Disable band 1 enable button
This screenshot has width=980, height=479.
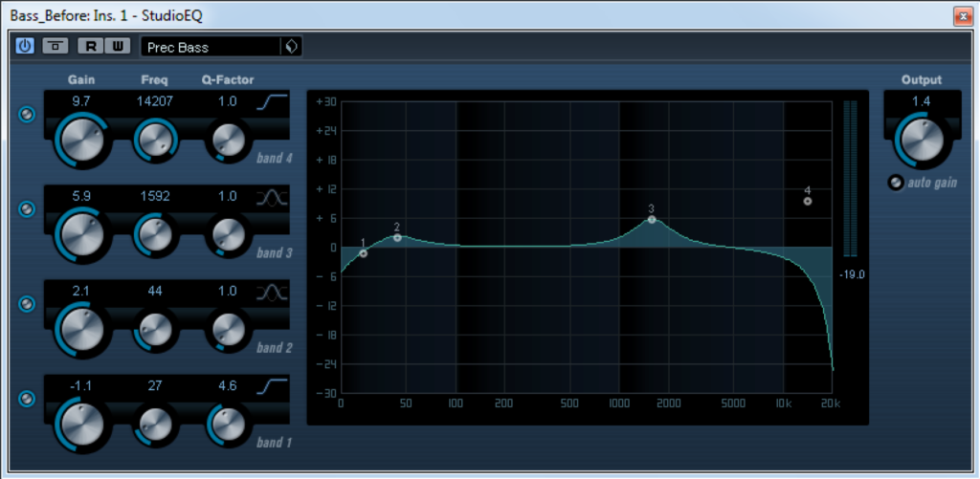coord(27,398)
